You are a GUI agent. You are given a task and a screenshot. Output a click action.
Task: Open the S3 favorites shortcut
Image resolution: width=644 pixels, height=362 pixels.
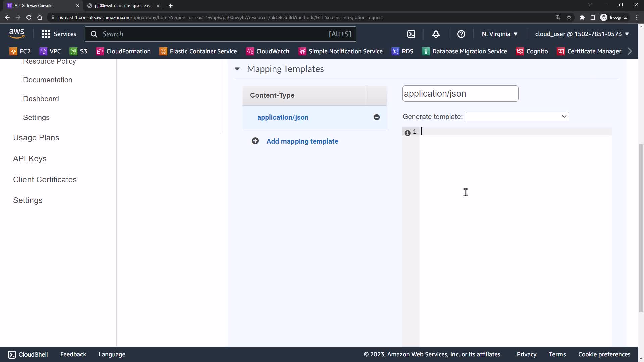78,51
